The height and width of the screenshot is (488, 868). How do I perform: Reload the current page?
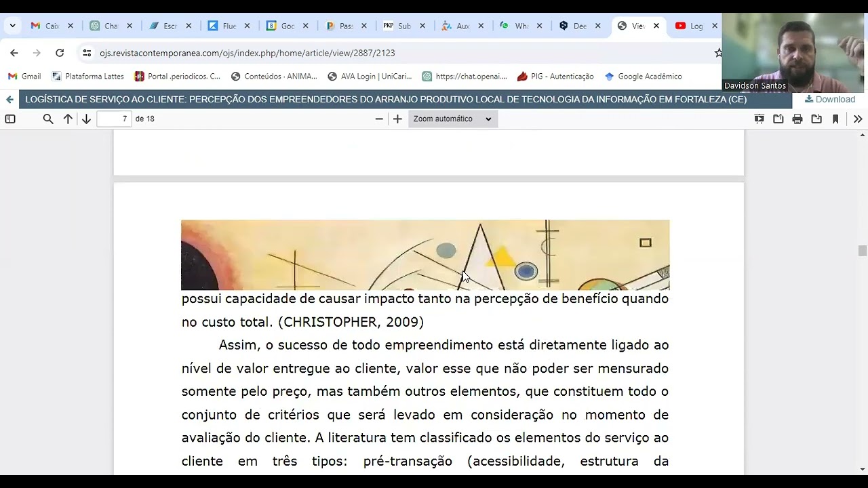coord(60,53)
